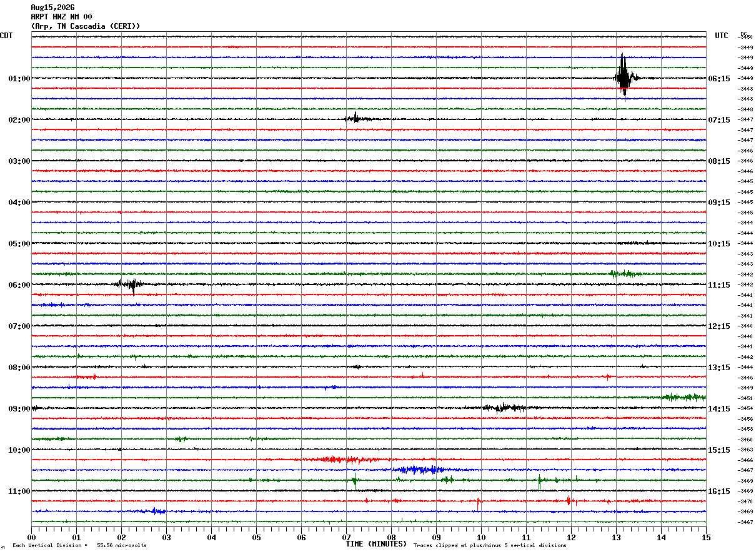
Task: Click the CDT column header
Action: pyautogui.click(x=6, y=36)
